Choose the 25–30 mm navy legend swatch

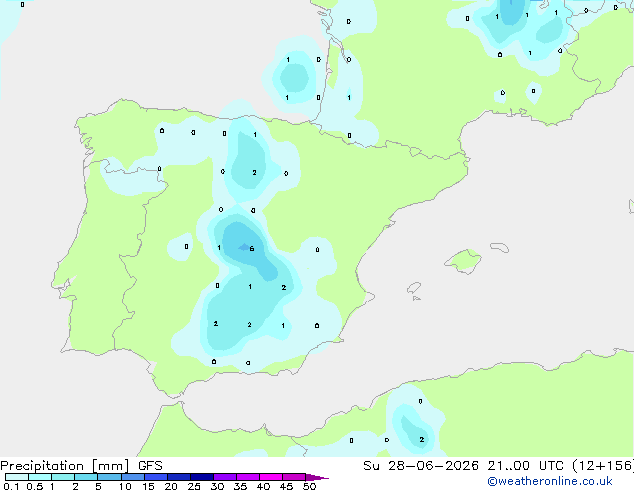(202, 477)
